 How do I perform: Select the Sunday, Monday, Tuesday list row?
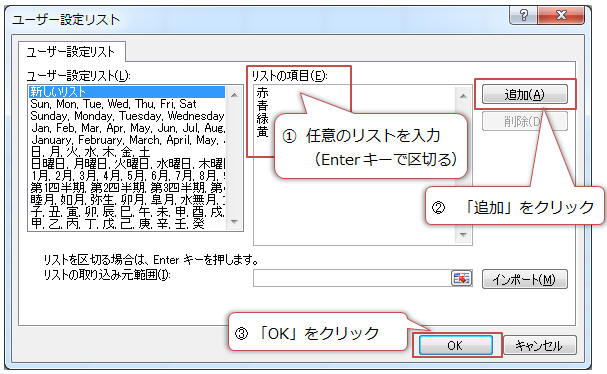pyautogui.click(x=127, y=116)
